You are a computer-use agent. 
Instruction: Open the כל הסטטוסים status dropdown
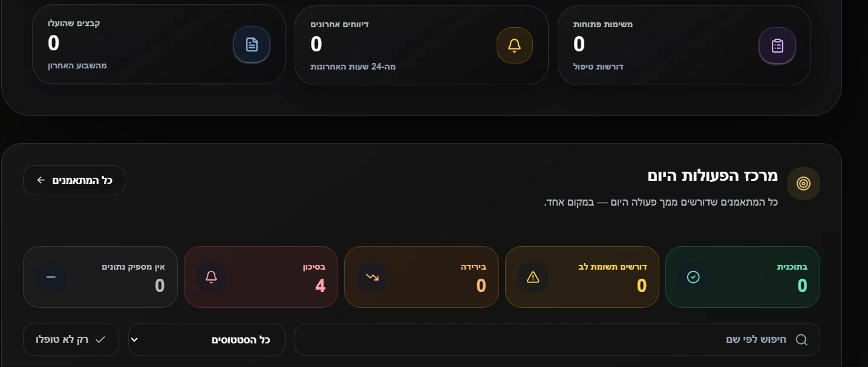[207, 340]
